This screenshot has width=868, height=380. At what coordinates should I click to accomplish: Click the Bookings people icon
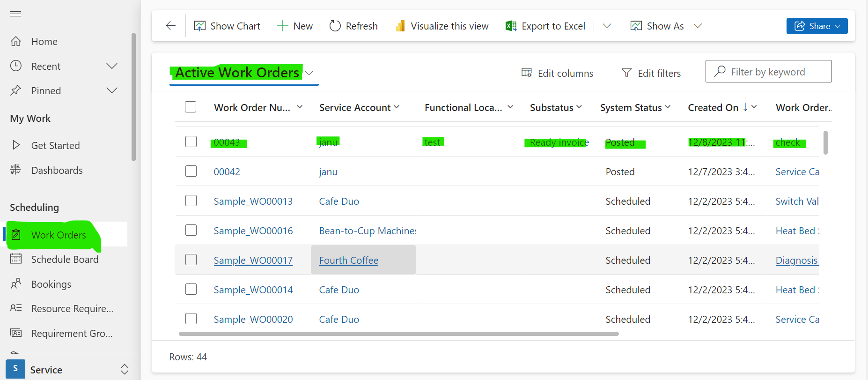(16, 283)
